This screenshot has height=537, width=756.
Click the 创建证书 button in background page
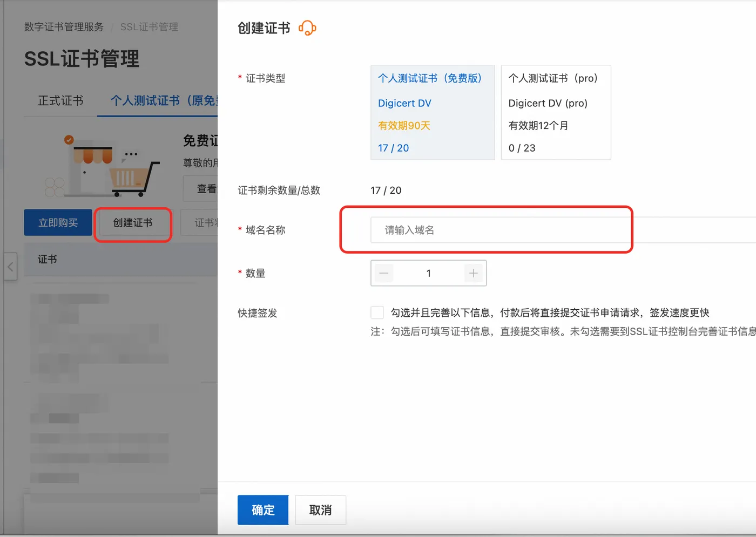point(133,223)
